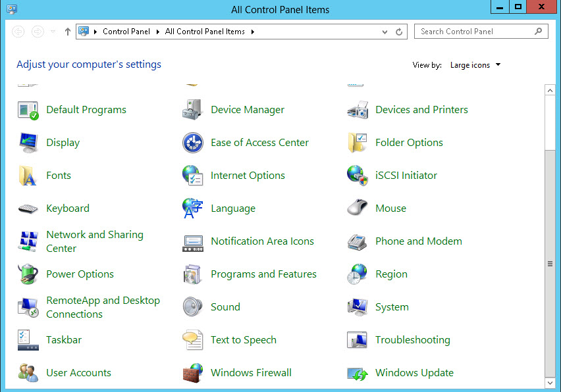Open the Network and Sharing Center
Viewport: 561px width, 392px height.
tap(95, 241)
